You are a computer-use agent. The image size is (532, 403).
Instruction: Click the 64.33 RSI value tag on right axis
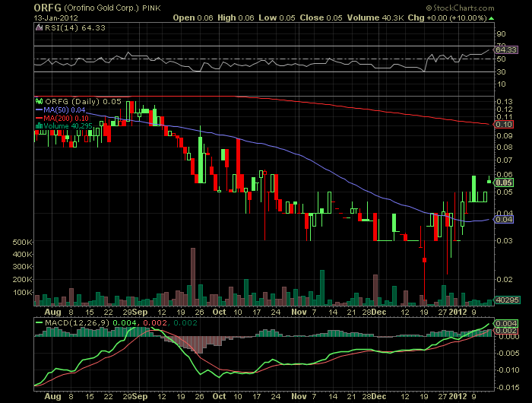click(506, 50)
